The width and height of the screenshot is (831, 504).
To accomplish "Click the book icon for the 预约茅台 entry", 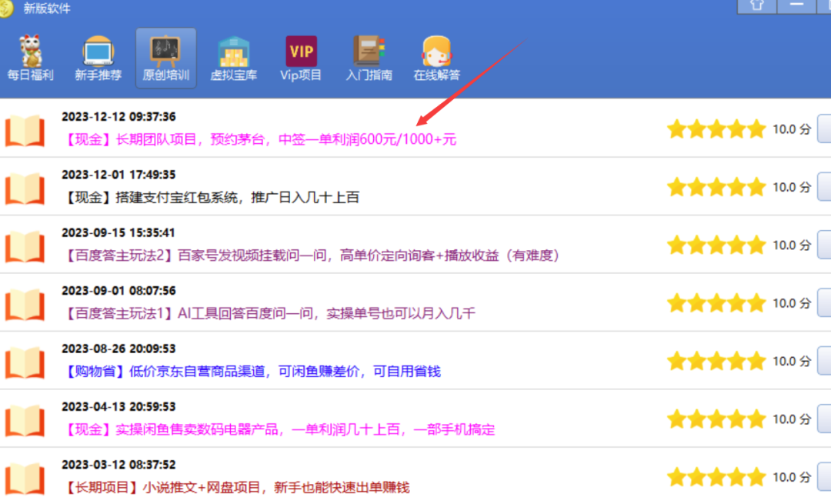I will point(25,129).
